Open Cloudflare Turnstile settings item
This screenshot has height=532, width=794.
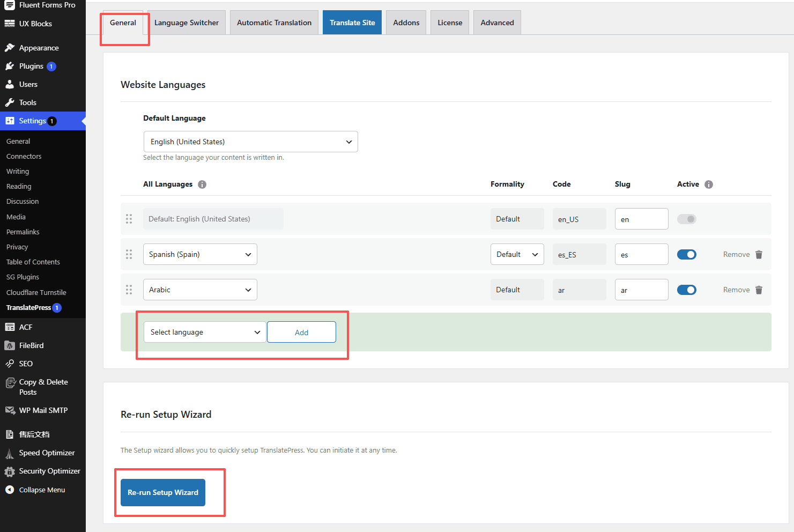point(36,292)
